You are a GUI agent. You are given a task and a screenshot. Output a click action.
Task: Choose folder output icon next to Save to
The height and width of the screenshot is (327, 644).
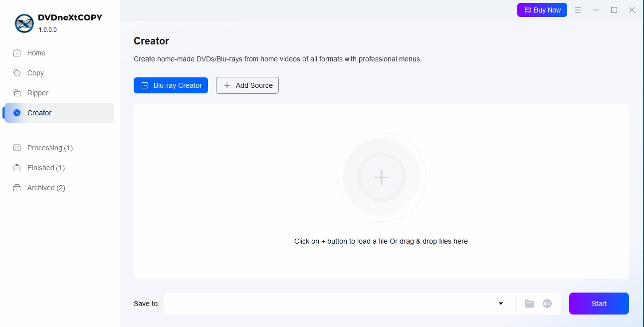coord(529,304)
